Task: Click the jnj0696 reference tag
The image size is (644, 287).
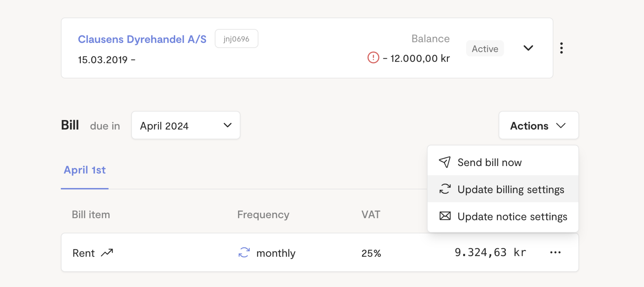Action: coord(236,39)
